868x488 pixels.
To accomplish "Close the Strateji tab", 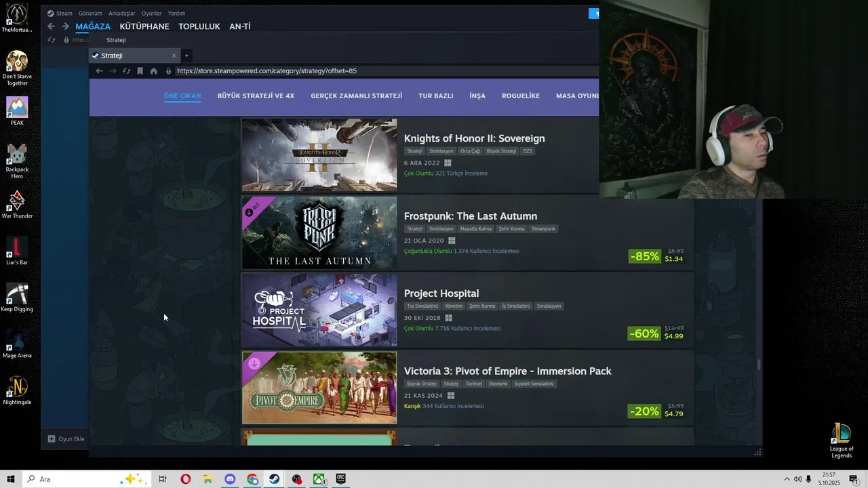I will click(x=174, y=56).
